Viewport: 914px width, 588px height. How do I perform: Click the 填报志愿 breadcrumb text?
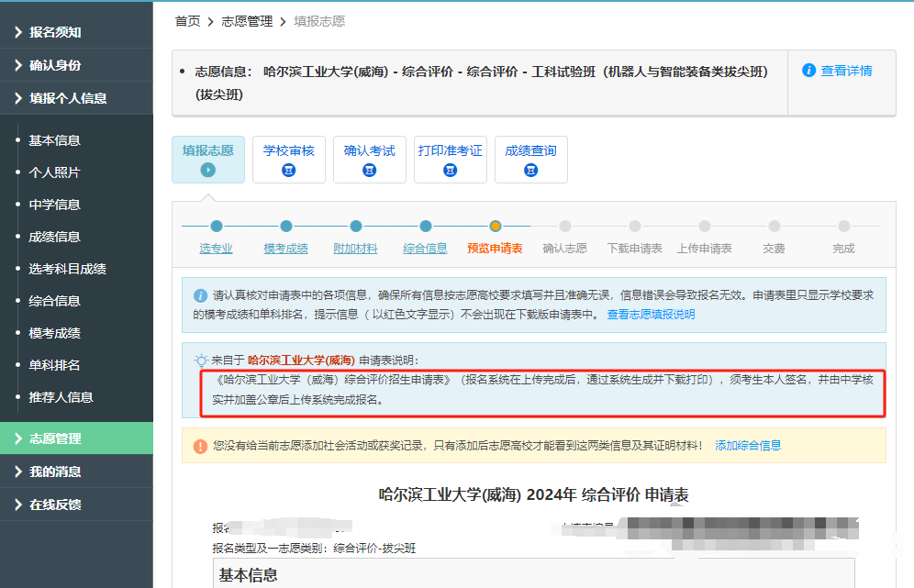click(x=319, y=22)
